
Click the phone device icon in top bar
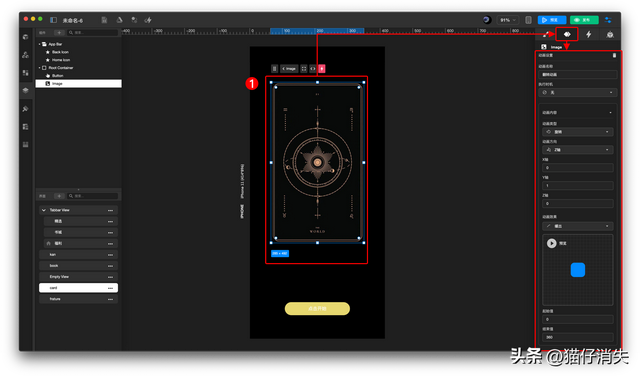point(528,20)
